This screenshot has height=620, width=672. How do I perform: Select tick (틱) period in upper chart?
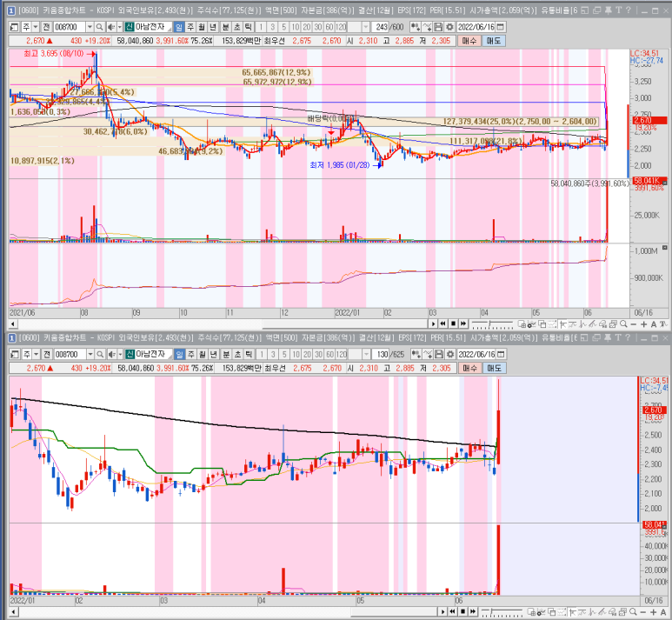[248, 27]
